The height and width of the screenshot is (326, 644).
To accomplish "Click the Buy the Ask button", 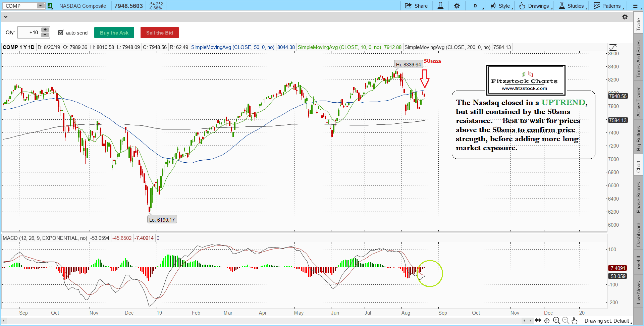I will point(114,33).
